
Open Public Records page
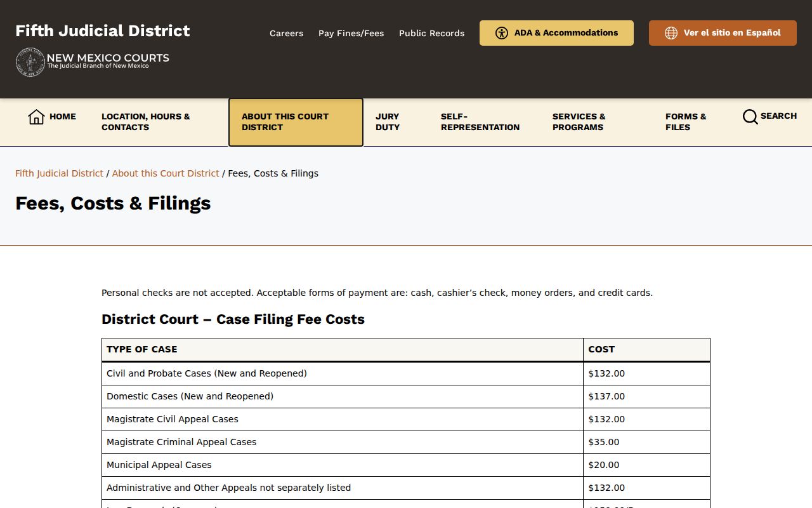(431, 33)
